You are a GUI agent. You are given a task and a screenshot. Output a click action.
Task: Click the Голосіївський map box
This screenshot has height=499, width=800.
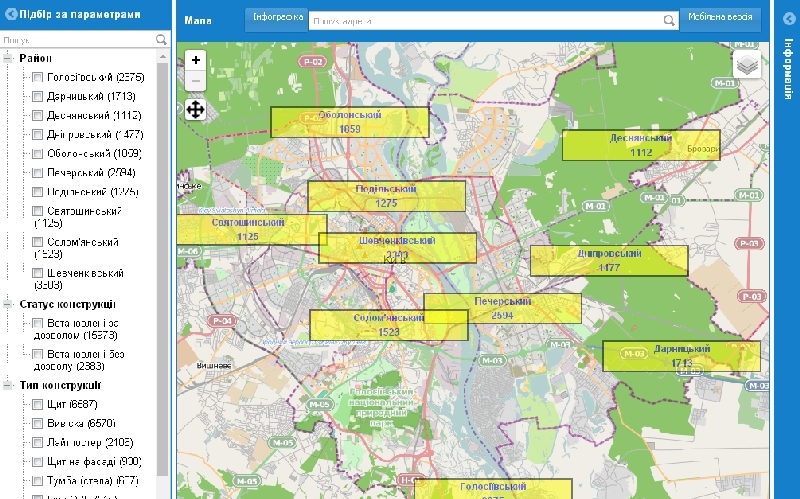click(x=493, y=489)
